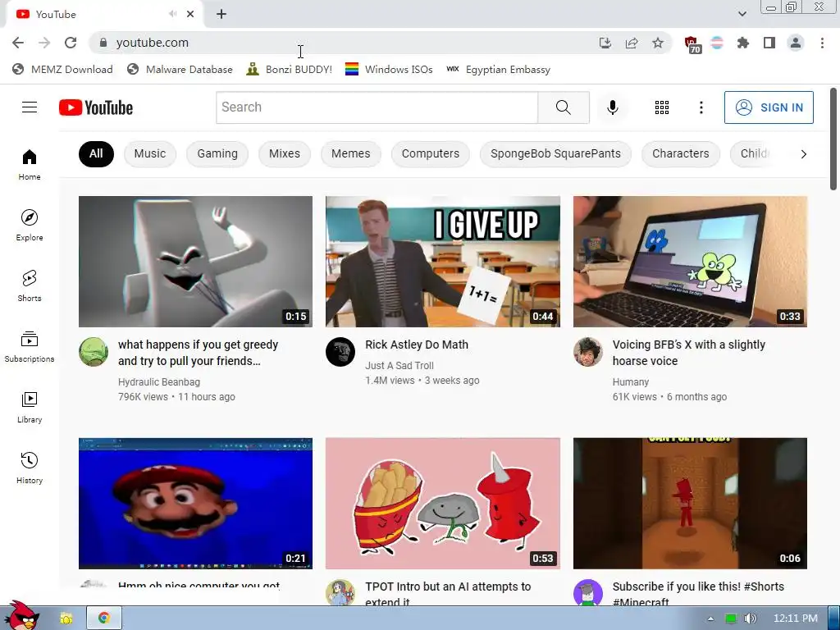
Task: Click browser forward arrow
Action: [x=44, y=43]
